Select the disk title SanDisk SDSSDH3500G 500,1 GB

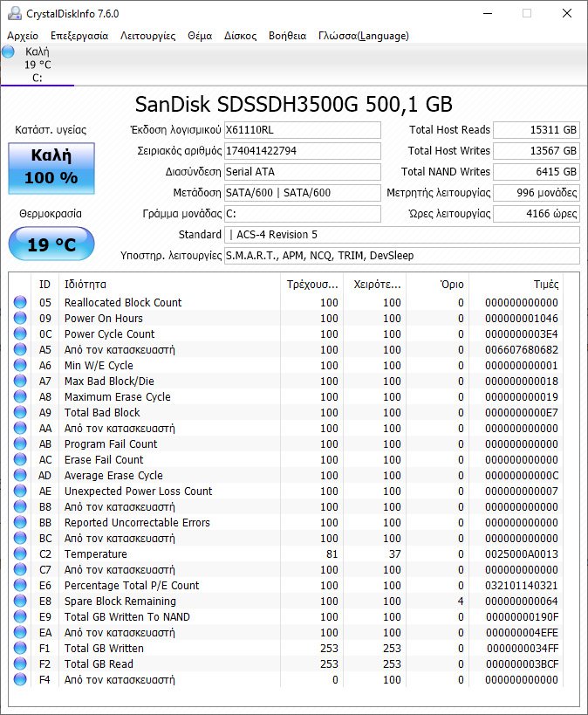coord(294,105)
